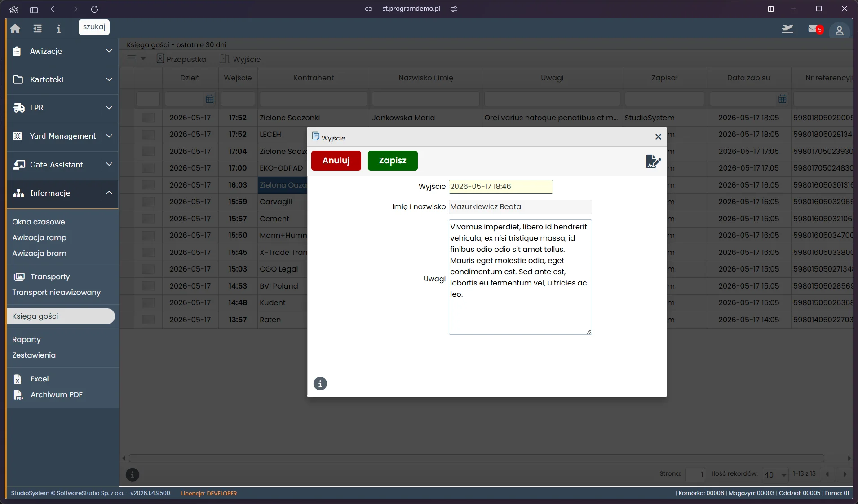Click the split view browser icon
Image resolution: width=858 pixels, height=504 pixels.
click(x=771, y=9)
